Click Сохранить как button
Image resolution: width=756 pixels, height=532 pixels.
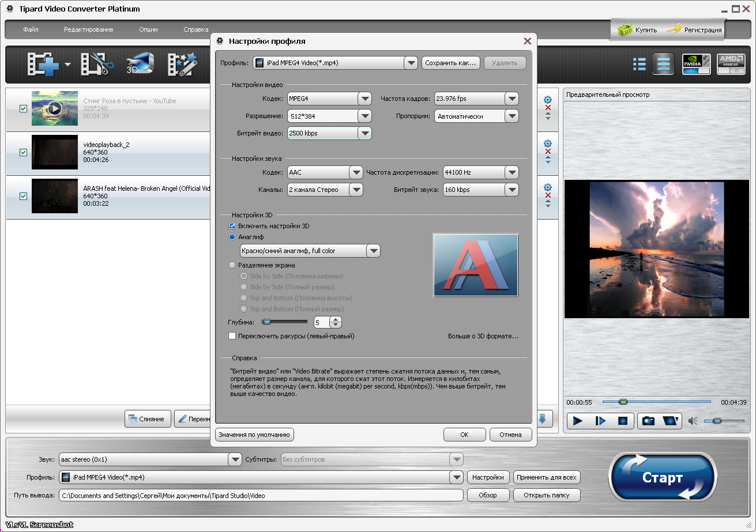coord(451,63)
